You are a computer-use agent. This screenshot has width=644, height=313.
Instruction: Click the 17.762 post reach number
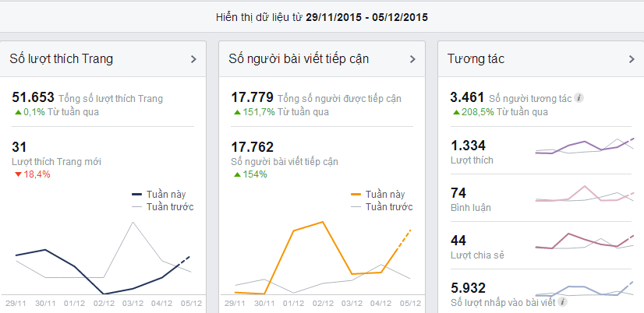252,147
